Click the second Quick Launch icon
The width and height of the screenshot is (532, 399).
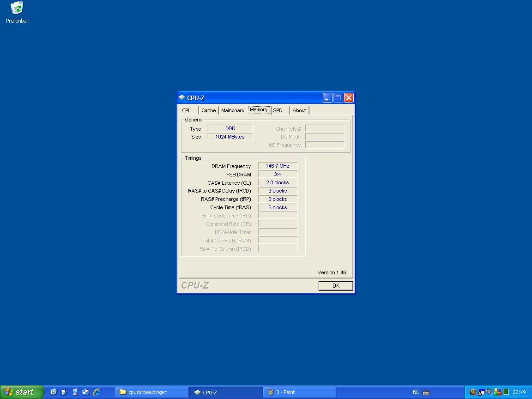tap(65, 392)
